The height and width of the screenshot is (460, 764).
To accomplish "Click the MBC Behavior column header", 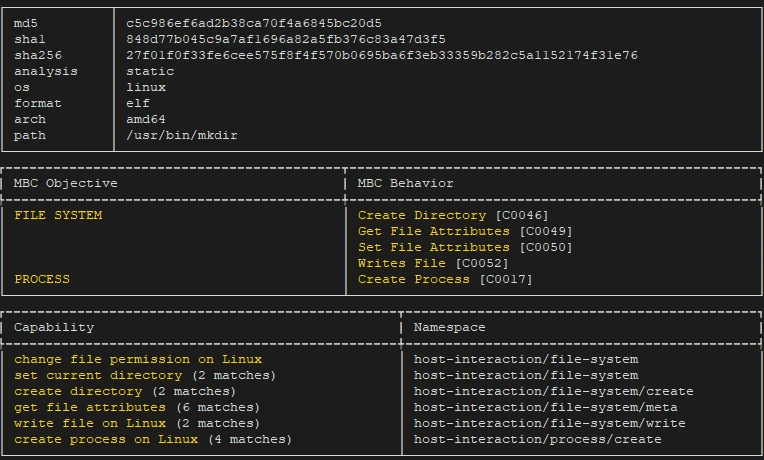I will tap(406, 183).
